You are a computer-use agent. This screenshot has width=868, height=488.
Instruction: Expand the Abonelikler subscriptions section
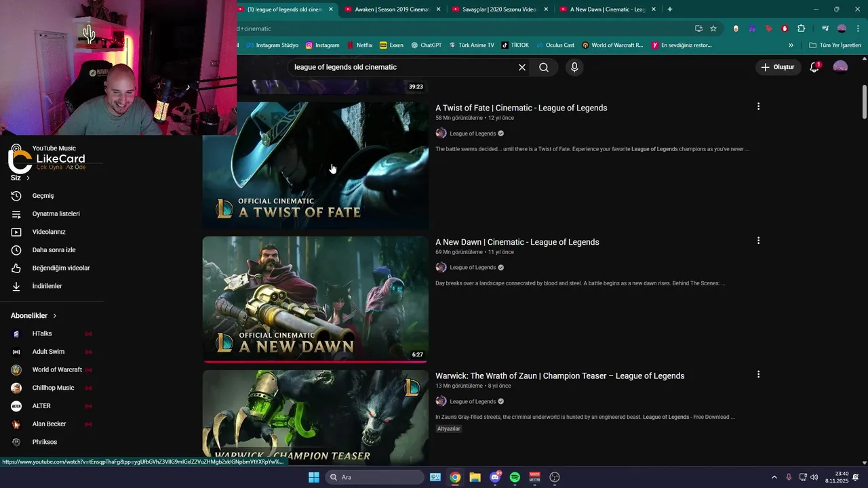pos(34,316)
